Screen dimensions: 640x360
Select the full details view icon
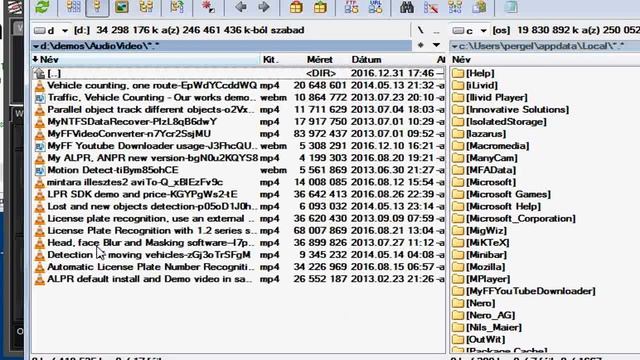click(97, 7)
